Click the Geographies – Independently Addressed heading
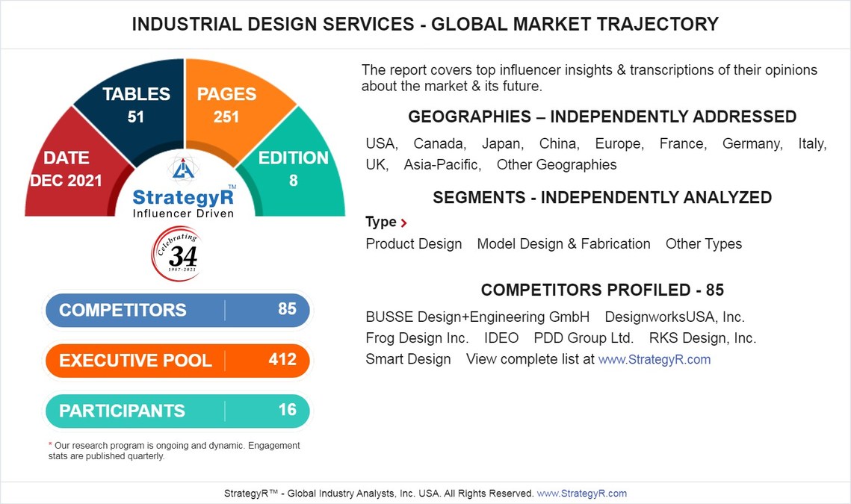Screen dimensions: 851x504 tap(602, 116)
